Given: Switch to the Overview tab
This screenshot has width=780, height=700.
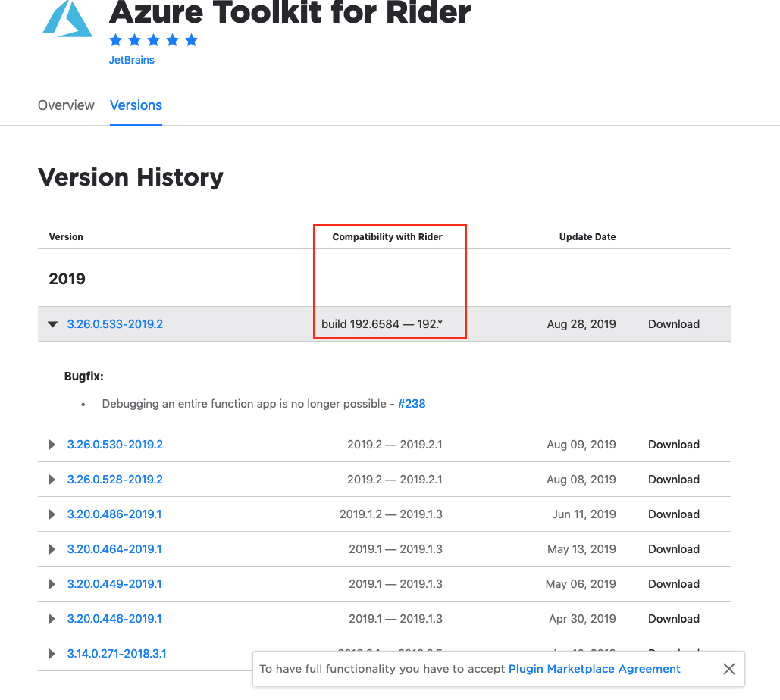Looking at the screenshot, I should 66,105.
